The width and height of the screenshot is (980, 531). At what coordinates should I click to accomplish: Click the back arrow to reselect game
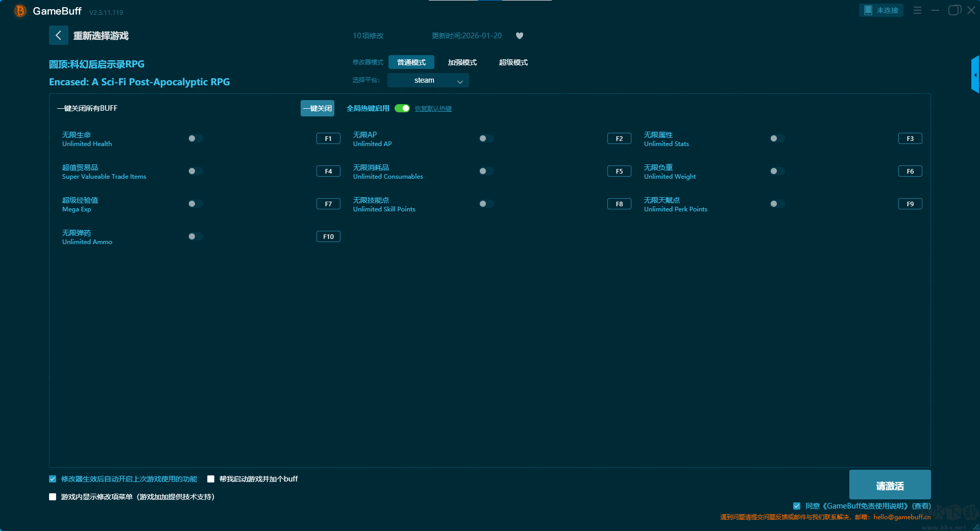[x=58, y=35]
